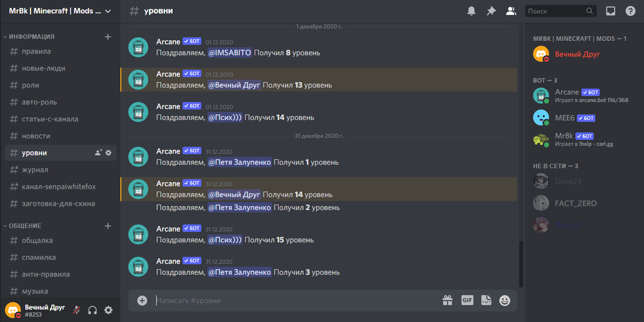This screenshot has width=644, height=322.
Task: Collapse the ИНФОРМАЦИЯ category
Action: 30,36
